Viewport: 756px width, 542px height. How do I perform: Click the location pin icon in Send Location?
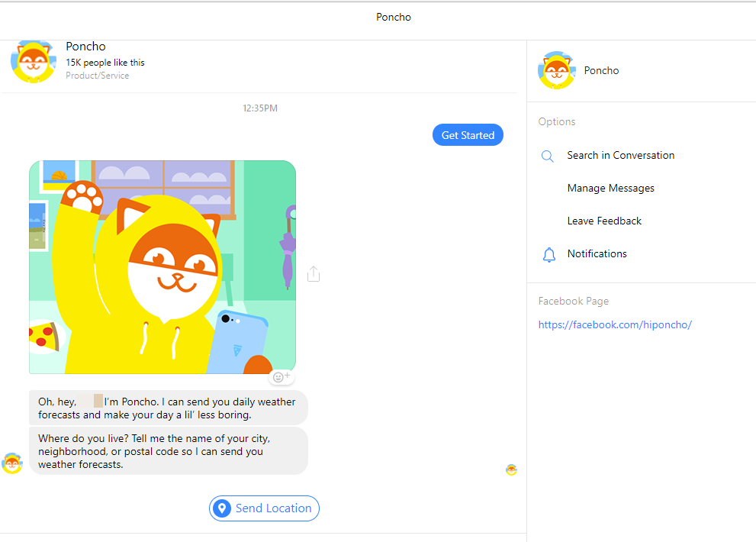(222, 508)
